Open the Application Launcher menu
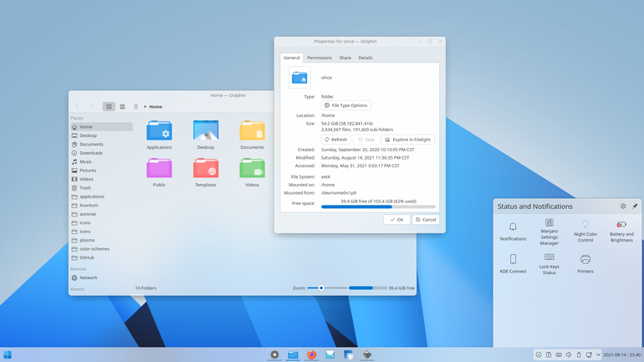644x362 pixels. 8,354
